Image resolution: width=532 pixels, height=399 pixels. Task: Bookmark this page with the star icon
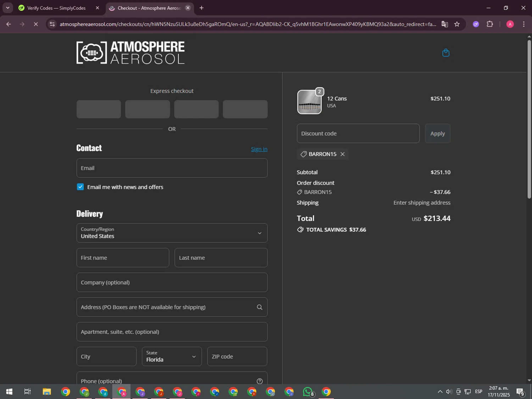[x=457, y=24]
